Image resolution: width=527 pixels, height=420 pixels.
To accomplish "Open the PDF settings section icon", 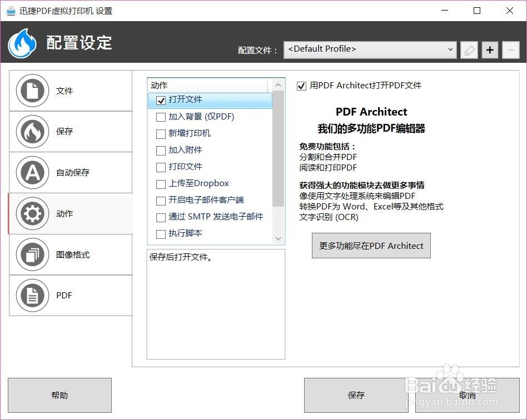I will 32,296.
